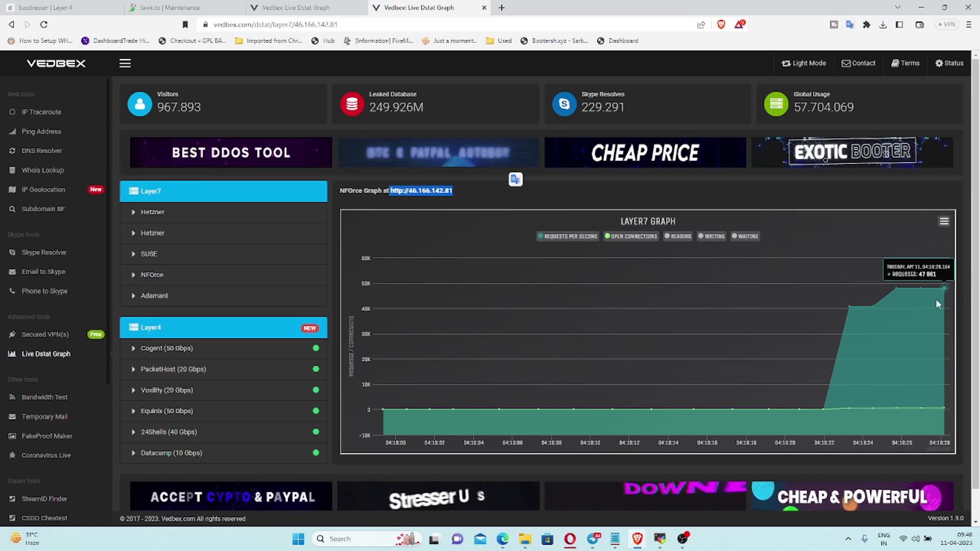The width and height of the screenshot is (980, 551).
Task: Open the IP Geolocation tool
Action: [42, 189]
